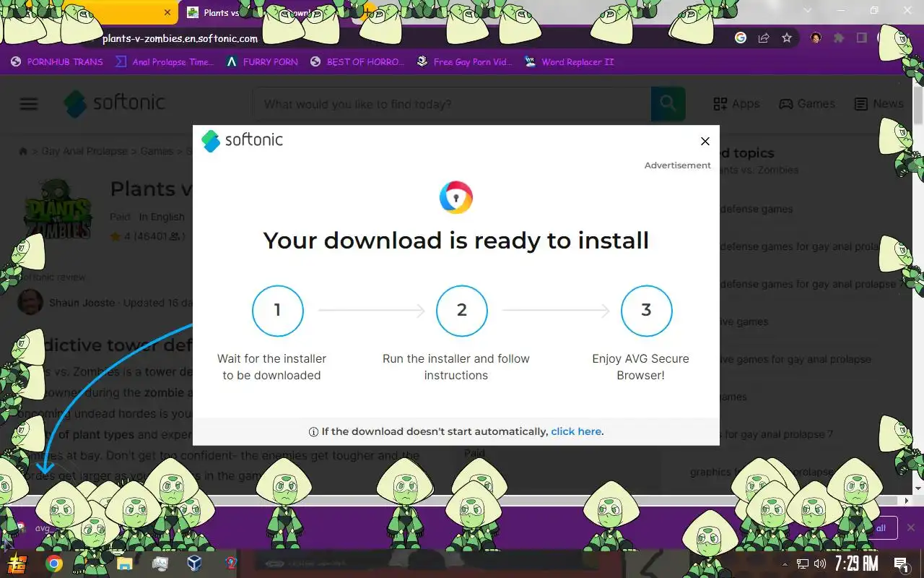The image size is (924, 578).
Task: Click the Softonic site logo in header
Action: (114, 103)
